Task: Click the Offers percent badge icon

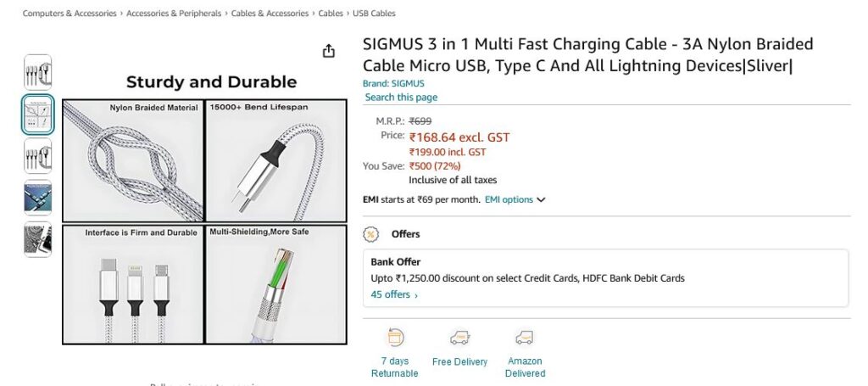Action: 370,234
